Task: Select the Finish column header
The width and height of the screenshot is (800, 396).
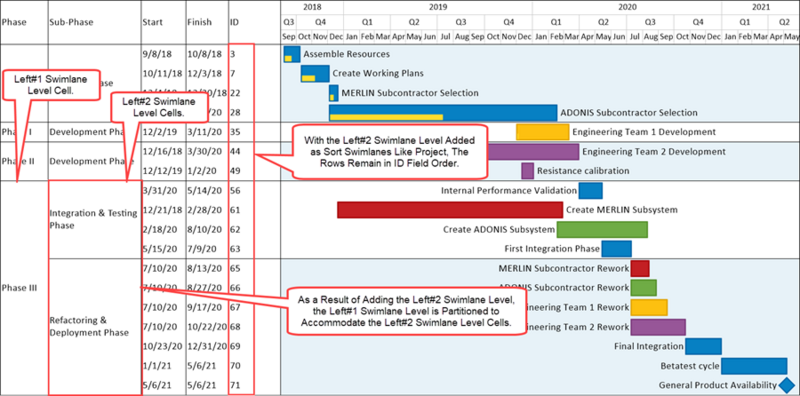Action: click(x=199, y=22)
